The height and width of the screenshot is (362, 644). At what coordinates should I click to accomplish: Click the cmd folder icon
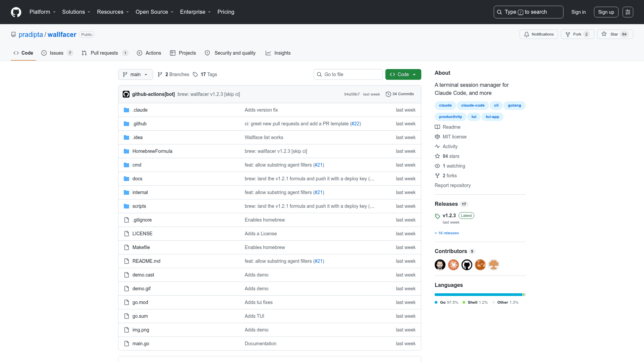[x=126, y=165]
